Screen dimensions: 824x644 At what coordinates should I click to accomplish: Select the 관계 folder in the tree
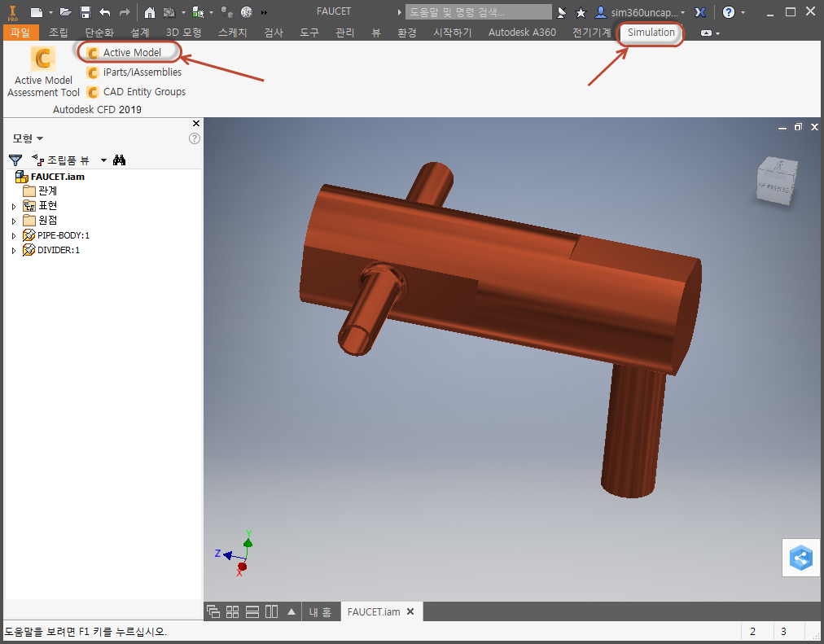pos(40,191)
